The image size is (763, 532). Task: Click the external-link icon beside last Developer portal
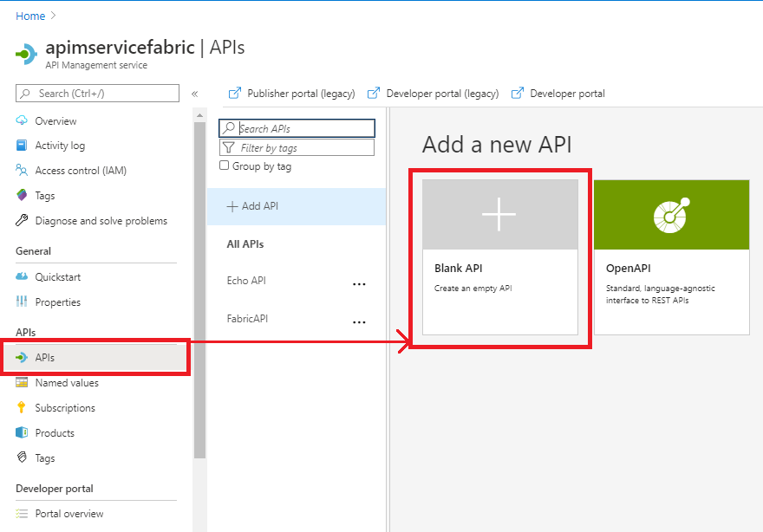pyautogui.click(x=518, y=93)
